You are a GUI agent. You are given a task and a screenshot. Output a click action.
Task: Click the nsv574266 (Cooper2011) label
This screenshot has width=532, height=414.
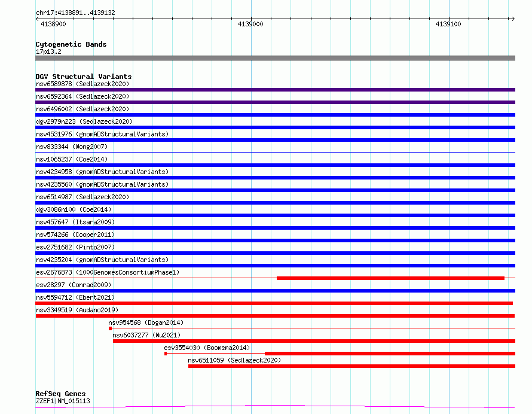(75, 235)
